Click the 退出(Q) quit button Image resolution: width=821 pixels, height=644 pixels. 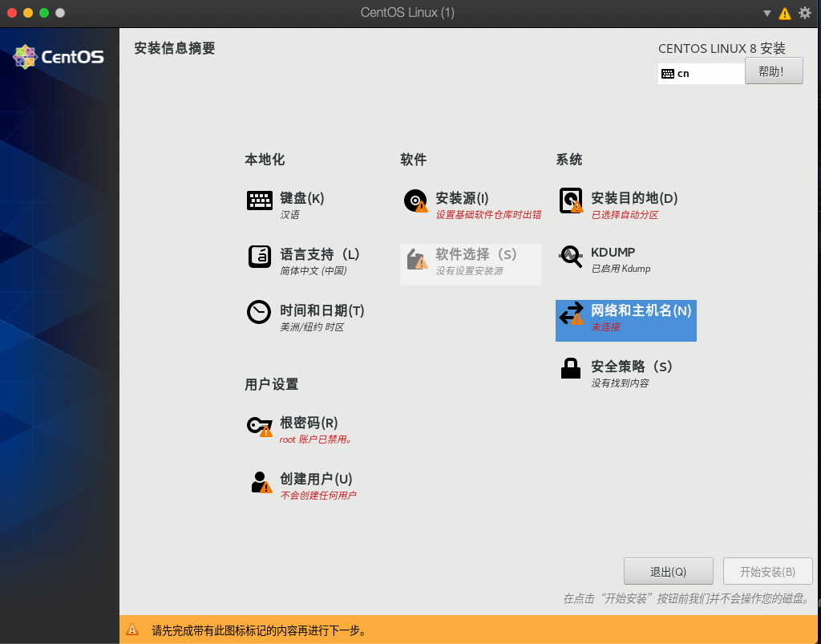(x=668, y=571)
